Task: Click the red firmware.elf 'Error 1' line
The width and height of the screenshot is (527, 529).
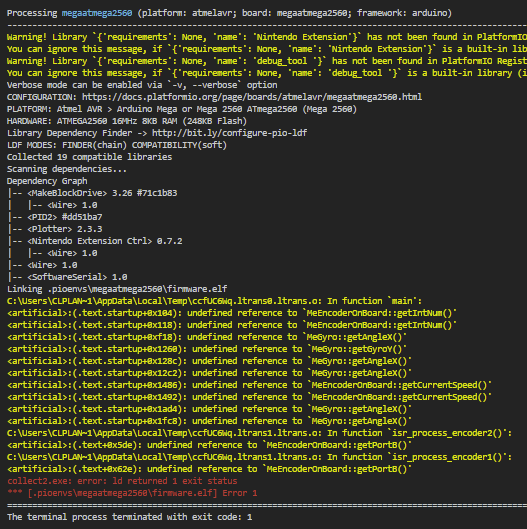Action: pyautogui.click(x=132, y=493)
